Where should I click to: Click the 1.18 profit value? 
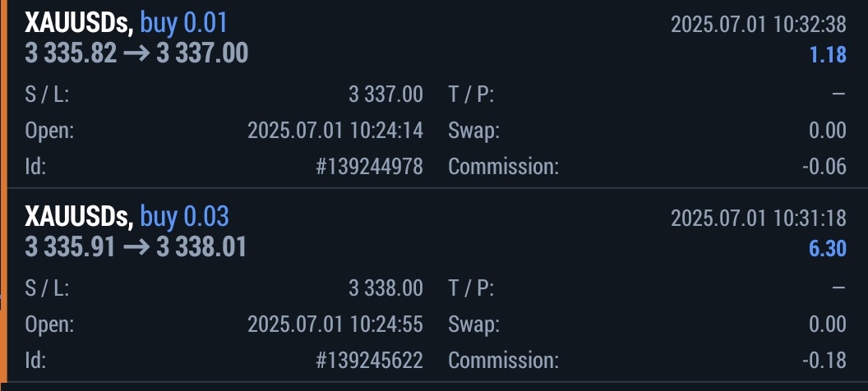(x=828, y=55)
